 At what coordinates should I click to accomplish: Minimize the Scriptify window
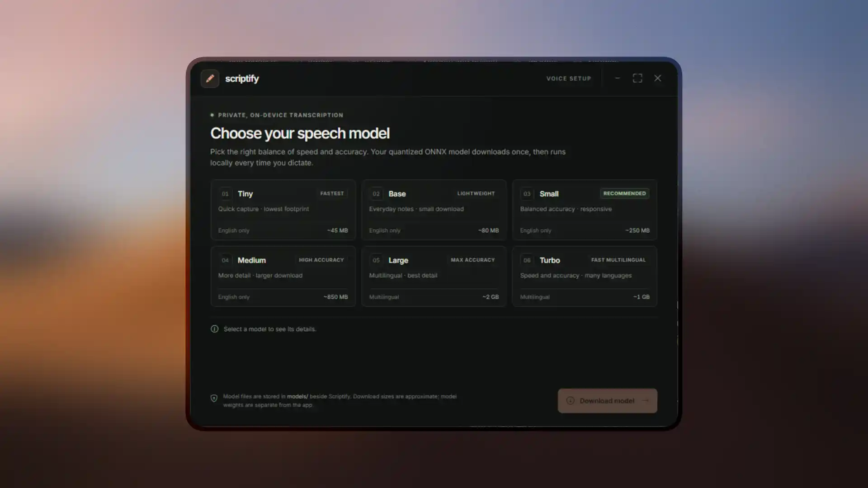coord(618,78)
